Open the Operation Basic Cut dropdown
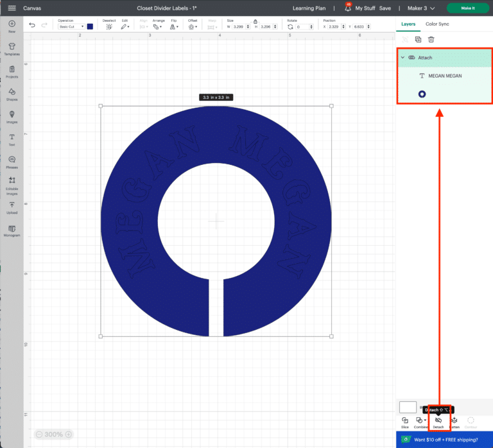 point(71,26)
